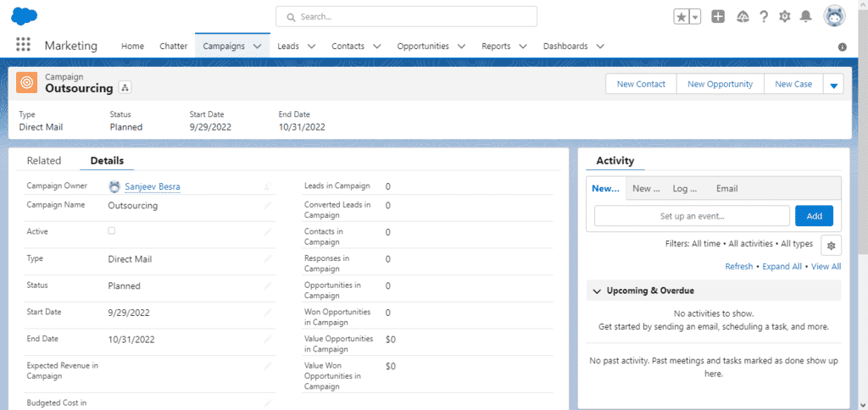Edit End Date pencil icon
Viewport: 868px width, 410px height.
tap(267, 339)
